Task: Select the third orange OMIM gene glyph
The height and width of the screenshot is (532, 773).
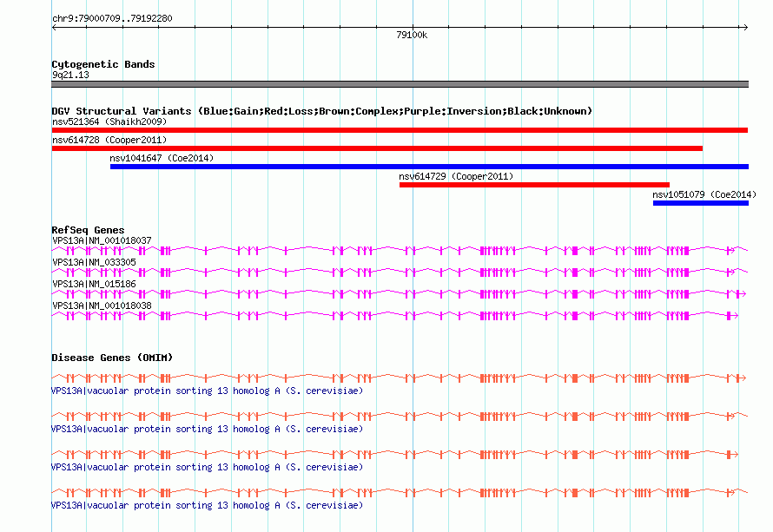Action: (395, 455)
